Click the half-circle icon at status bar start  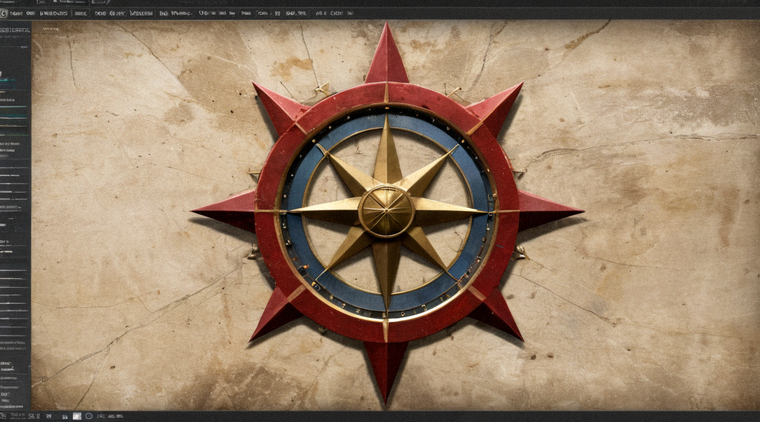pos(2,416)
